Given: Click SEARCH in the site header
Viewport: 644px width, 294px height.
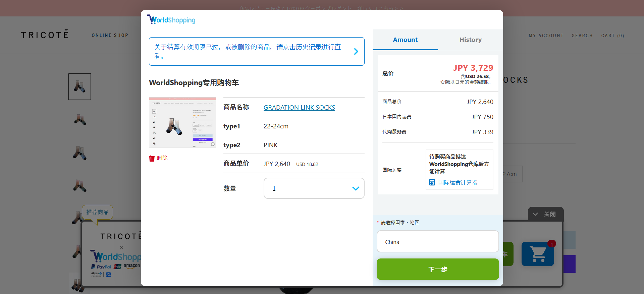Looking at the screenshot, I should 582,36.
